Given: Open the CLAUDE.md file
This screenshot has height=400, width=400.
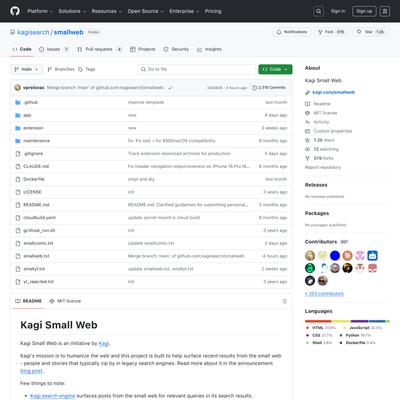Looking at the screenshot, I should (36, 166).
